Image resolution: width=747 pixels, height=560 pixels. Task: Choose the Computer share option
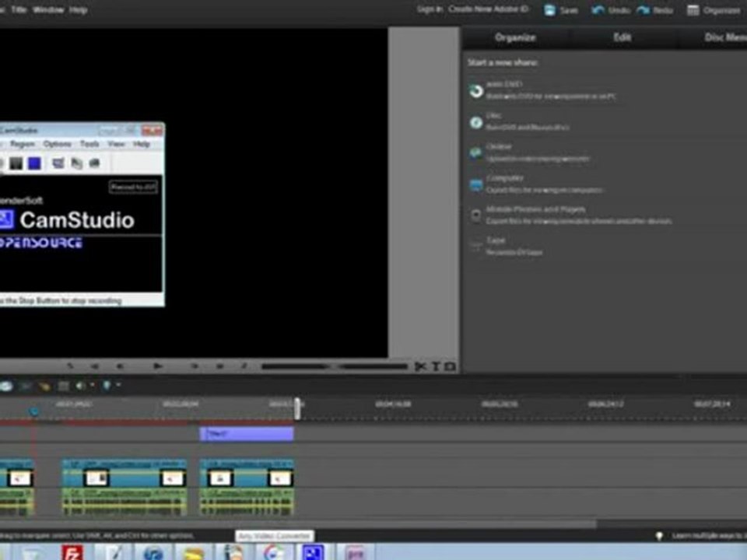pyautogui.click(x=536, y=184)
